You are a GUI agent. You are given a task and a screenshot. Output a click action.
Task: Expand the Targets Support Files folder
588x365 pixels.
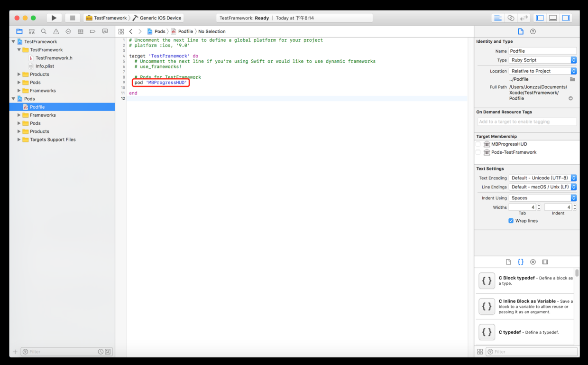point(19,140)
